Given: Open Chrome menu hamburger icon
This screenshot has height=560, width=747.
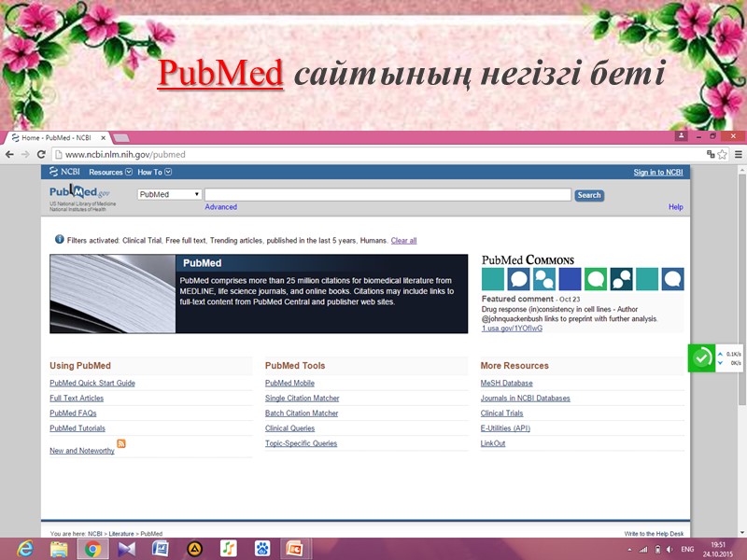Looking at the screenshot, I should pos(738,154).
